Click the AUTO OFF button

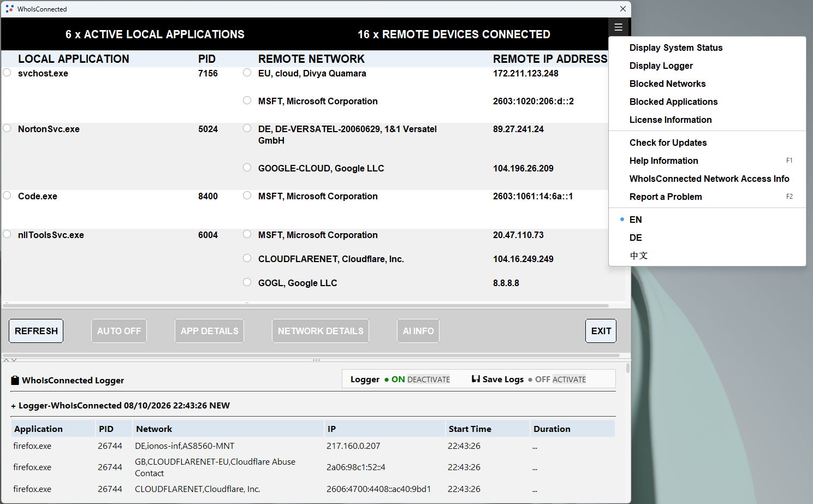tap(119, 331)
